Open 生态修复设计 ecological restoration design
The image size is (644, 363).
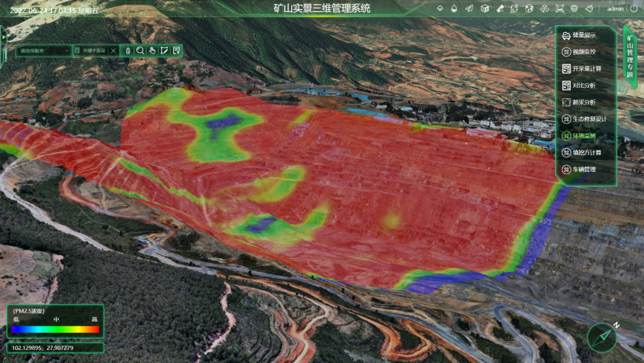tap(584, 119)
